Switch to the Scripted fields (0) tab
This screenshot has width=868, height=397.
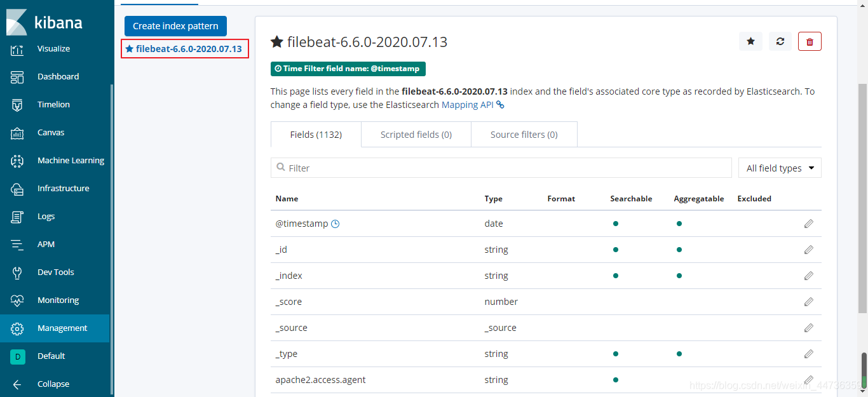pyautogui.click(x=416, y=135)
